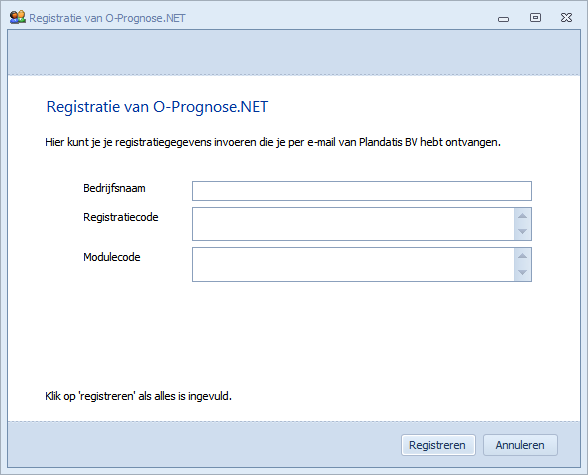Click the Registratiecode label
The width and height of the screenshot is (588, 475).
120,217
